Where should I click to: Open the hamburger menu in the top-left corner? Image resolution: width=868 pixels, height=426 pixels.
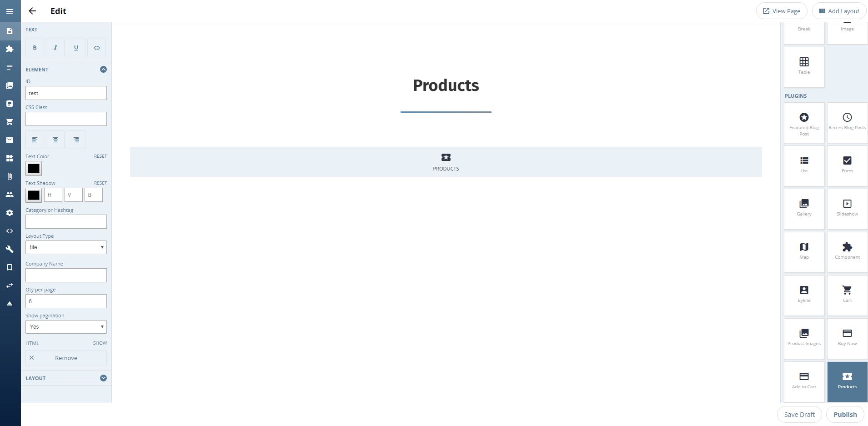point(10,11)
